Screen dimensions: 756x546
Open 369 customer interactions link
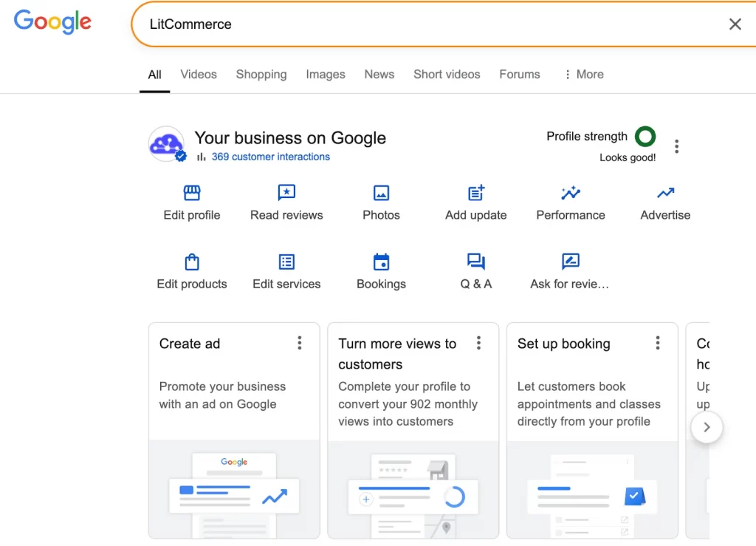coord(270,157)
